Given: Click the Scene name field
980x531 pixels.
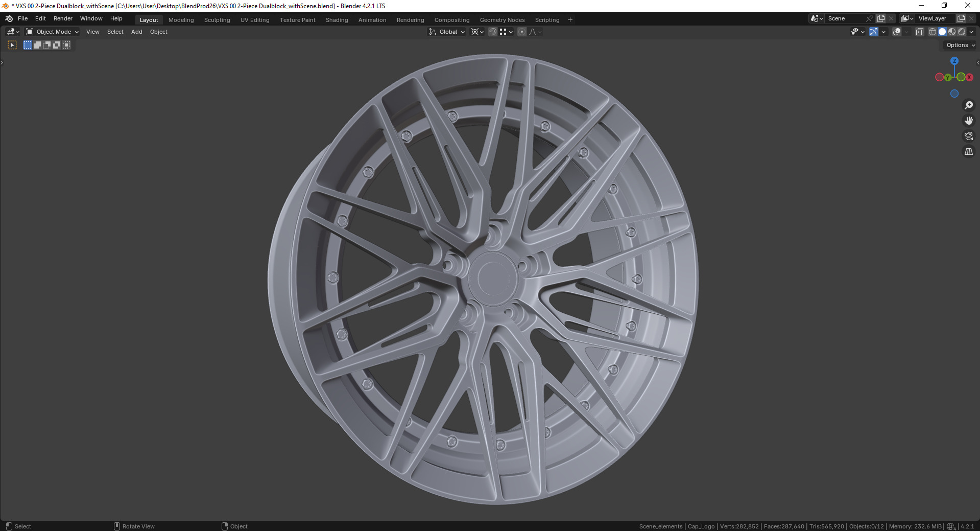Looking at the screenshot, I should (845, 18).
